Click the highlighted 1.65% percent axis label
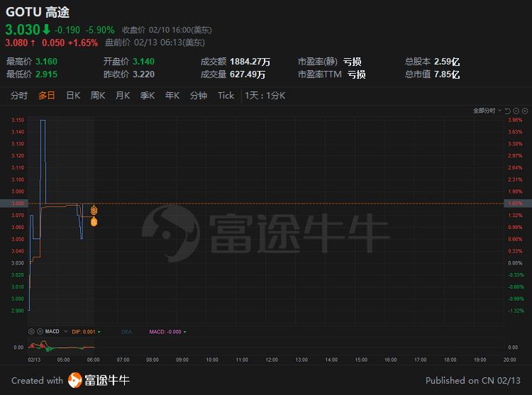 [x=518, y=204]
